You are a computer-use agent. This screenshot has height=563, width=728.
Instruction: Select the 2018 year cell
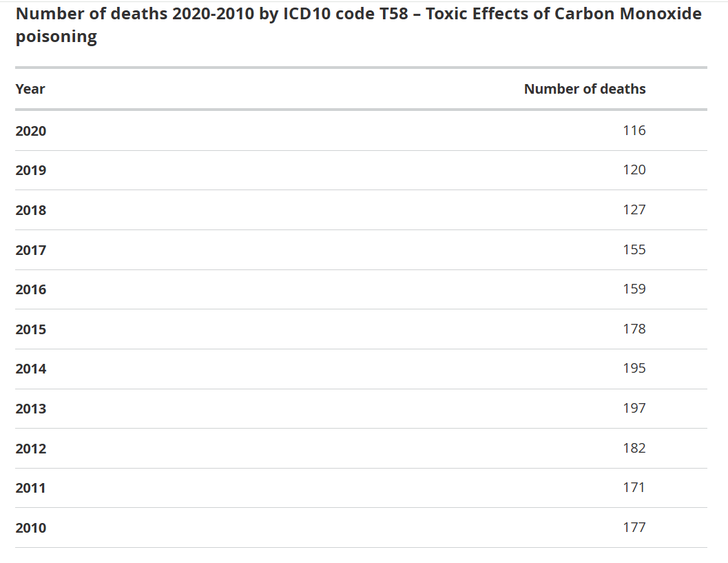coord(31,210)
